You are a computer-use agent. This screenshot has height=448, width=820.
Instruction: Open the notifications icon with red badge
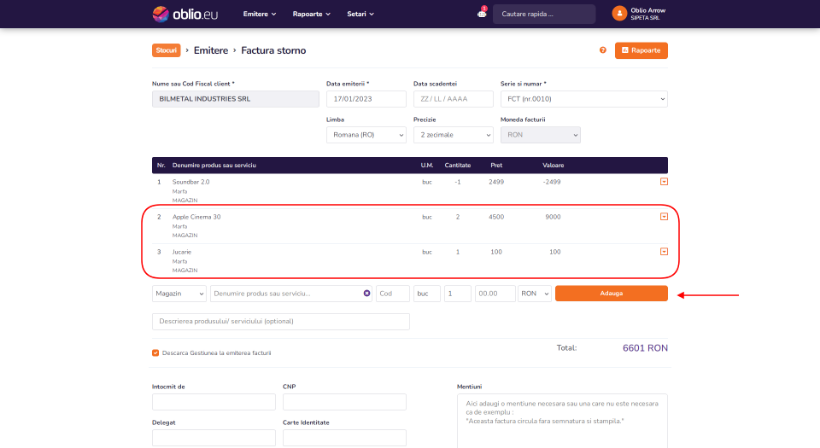click(x=481, y=14)
